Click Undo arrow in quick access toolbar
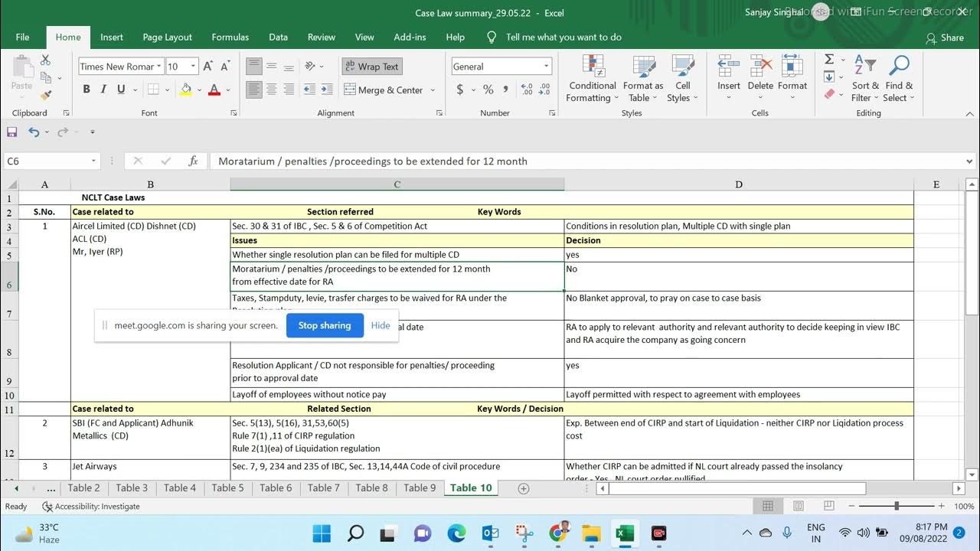Screen dimensions: 980x551 pos(34,132)
